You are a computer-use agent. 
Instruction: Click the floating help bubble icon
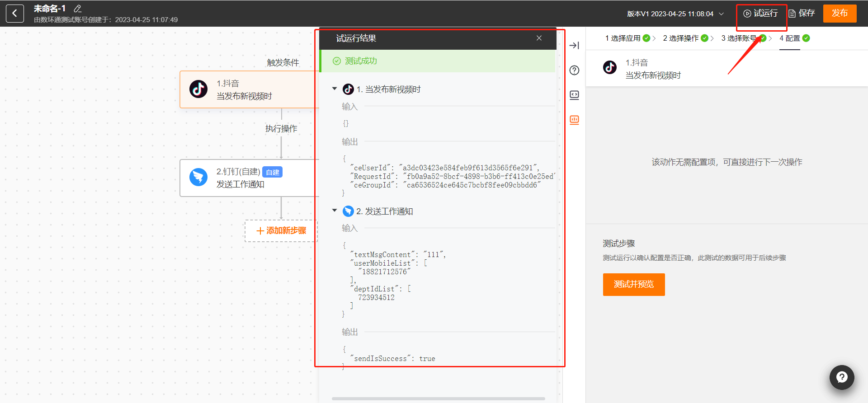tap(841, 377)
